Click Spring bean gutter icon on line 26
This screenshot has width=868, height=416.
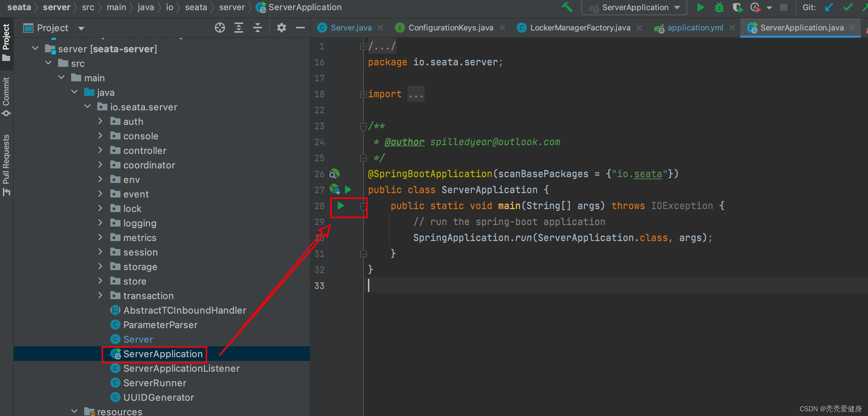tap(334, 174)
